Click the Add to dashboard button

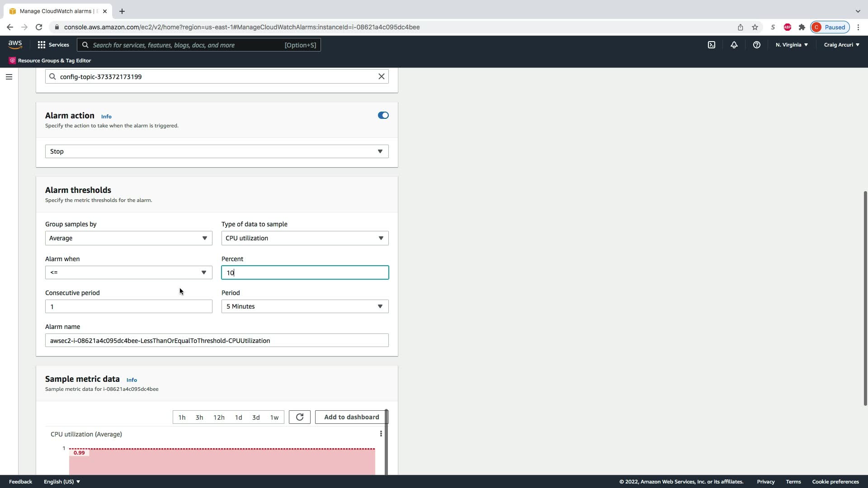[351, 417]
